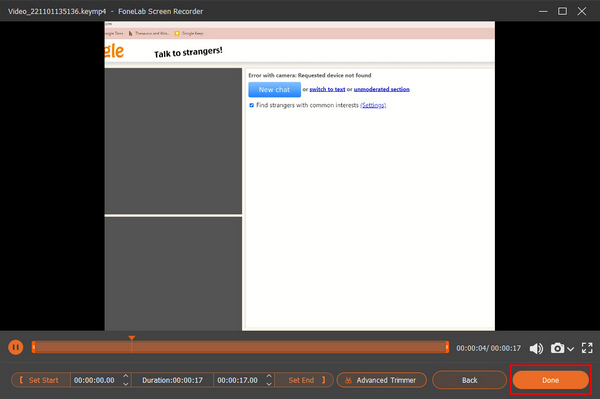Enter fullscreen preview mode
The width and height of the screenshot is (600, 399).
(x=587, y=348)
